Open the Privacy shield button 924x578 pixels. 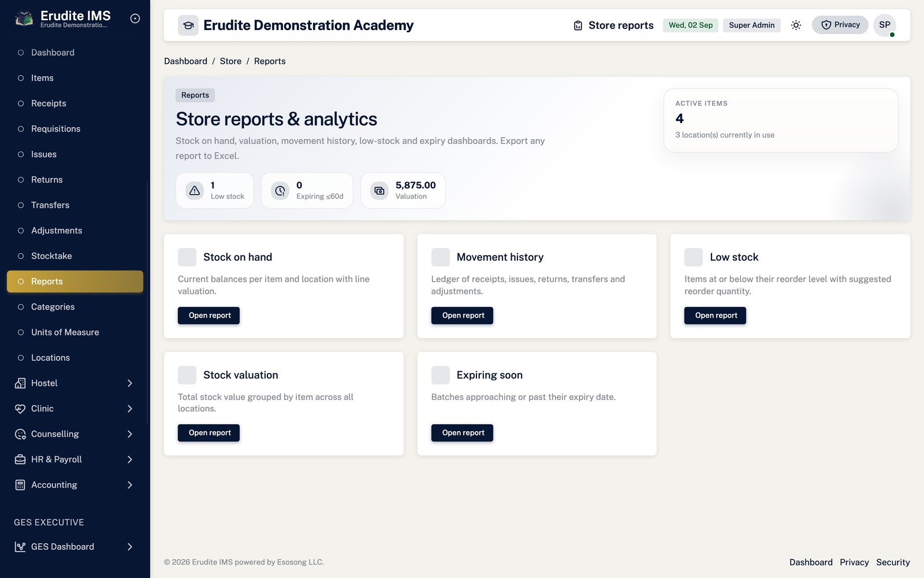840,25
